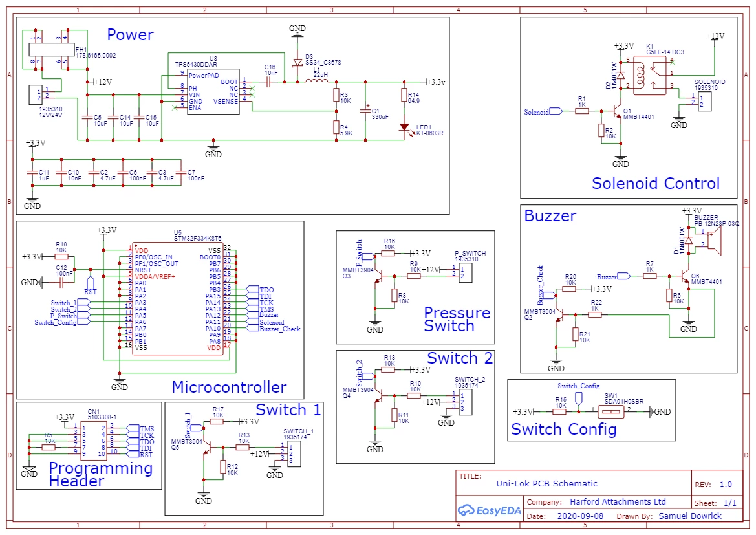This screenshot has width=756, height=535.
Task: Click the EasyEDA logo in title block
Action: pos(489,510)
